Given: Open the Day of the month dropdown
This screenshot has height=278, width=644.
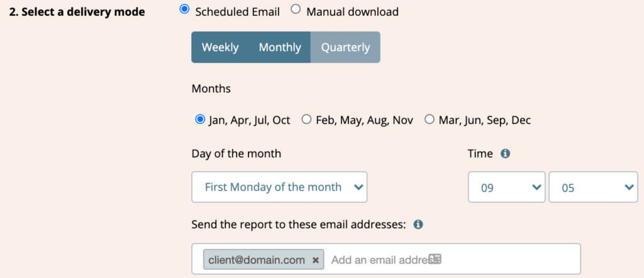Looking at the screenshot, I should pos(279,187).
